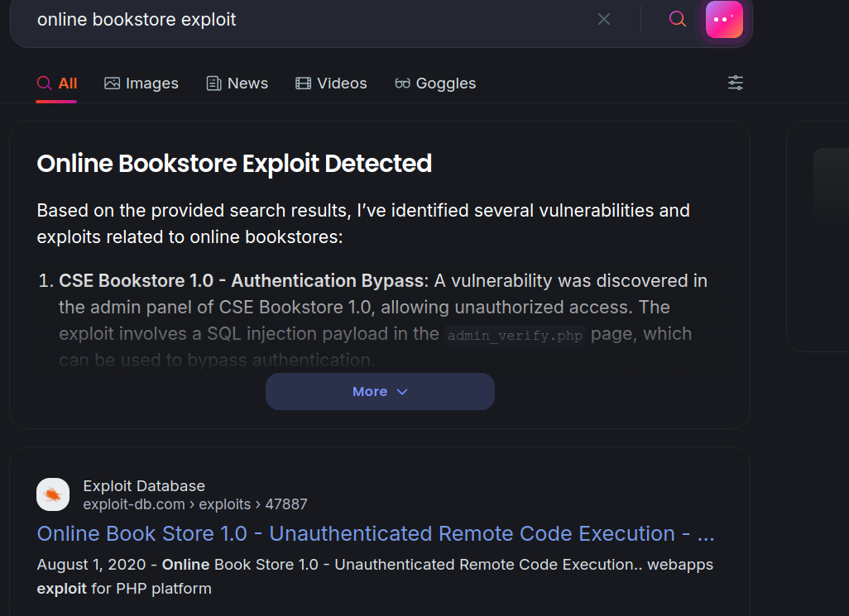Select the Goggles tab
Image resolution: width=849 pixels, height=616 pixels.
tap(435, 84)
